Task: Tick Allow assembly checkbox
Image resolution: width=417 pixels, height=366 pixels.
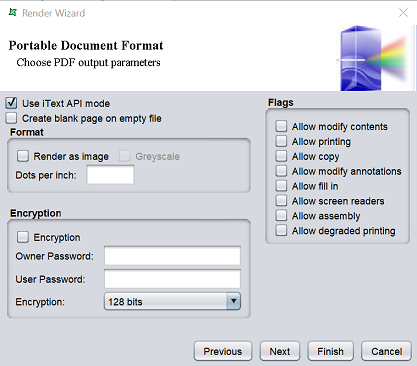Action: coord(281,216)
